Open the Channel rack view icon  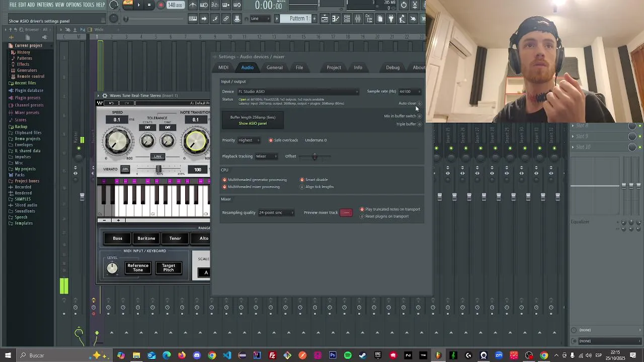(x=347, y=19)
